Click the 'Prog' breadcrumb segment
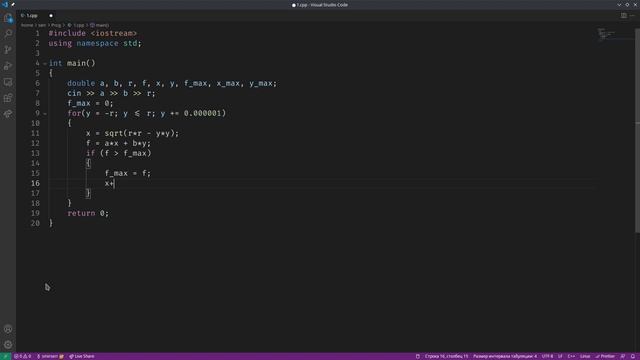This screenshot has height=360, width=640. point(56,25)
